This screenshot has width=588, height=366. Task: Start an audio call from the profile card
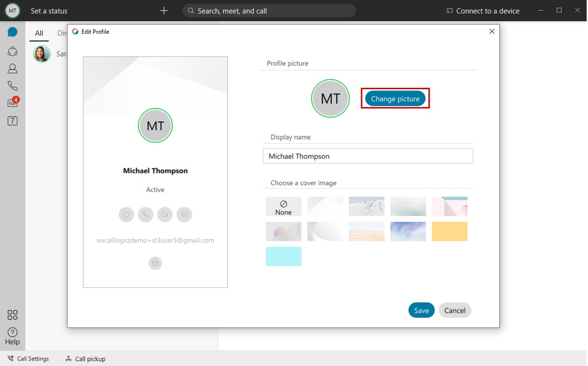pyautogui.click(x=146, y=214)
